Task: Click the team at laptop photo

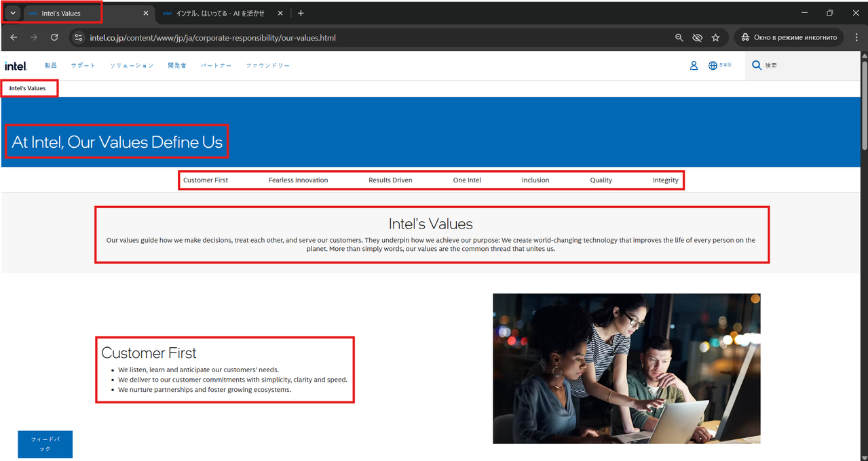Action: tap(626, 369)
